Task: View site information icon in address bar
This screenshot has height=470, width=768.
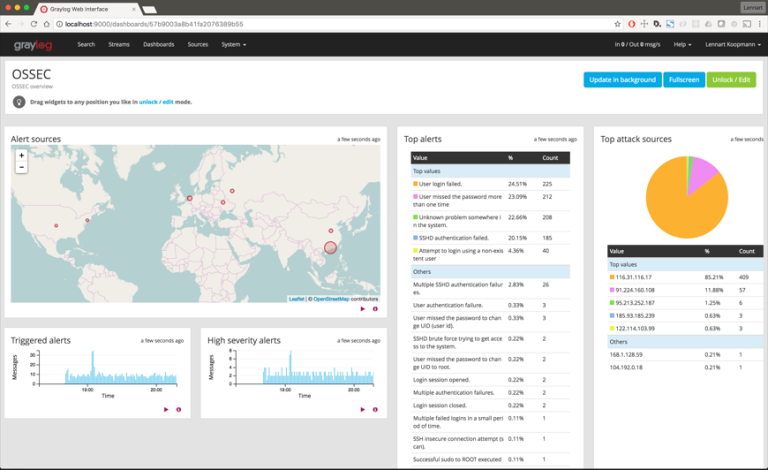Action: (x=59, y=24)
